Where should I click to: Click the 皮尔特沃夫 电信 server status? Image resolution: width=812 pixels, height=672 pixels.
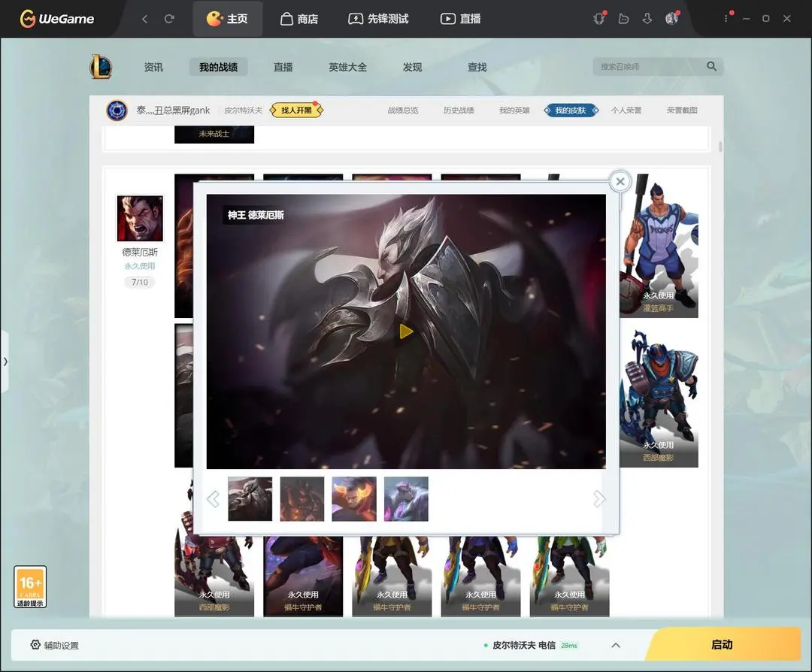pyautogui.click(x=530, y=645)
